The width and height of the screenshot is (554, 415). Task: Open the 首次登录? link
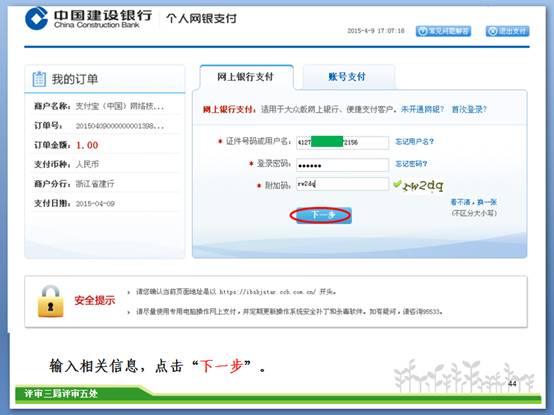pyautogui.click(x=469, y=109)
